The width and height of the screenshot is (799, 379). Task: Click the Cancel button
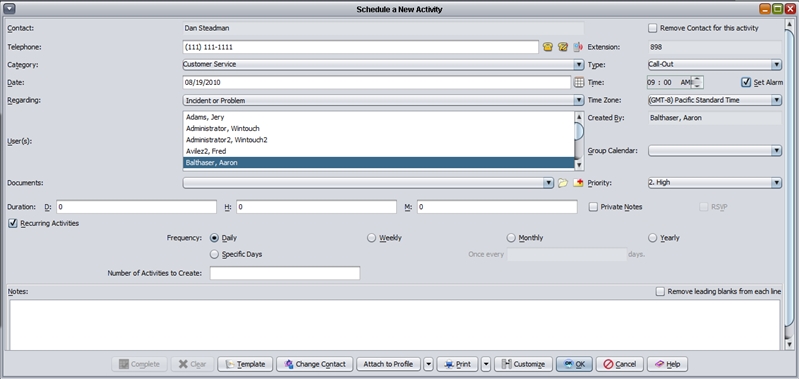pyautogui.click(x=620, y=364)
